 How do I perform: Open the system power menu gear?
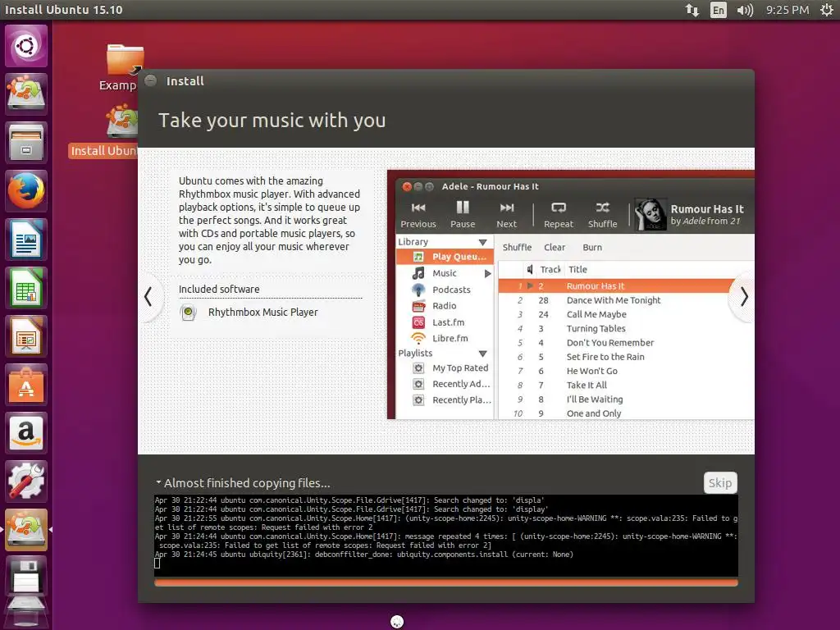tap(827, 10)
